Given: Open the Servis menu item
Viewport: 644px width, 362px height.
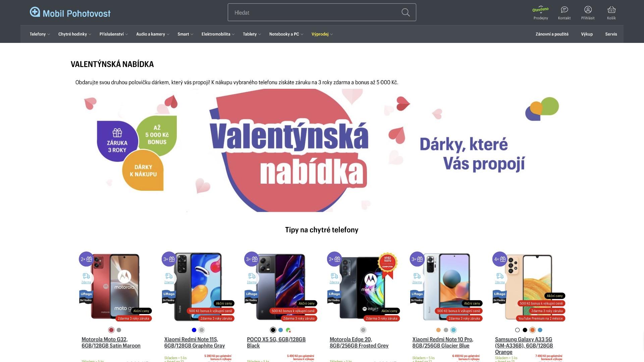Looking at the screenshot, I should click(611, 34).
